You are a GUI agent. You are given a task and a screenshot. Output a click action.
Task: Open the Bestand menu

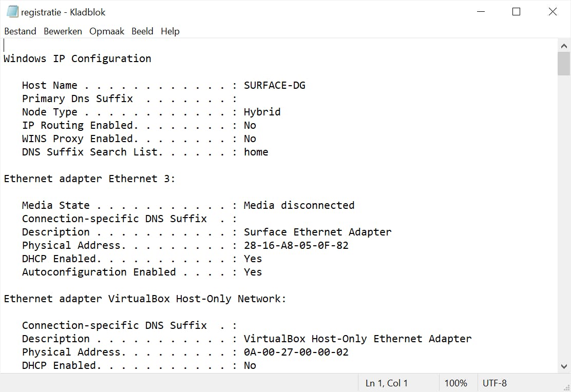tap(20, 31)
